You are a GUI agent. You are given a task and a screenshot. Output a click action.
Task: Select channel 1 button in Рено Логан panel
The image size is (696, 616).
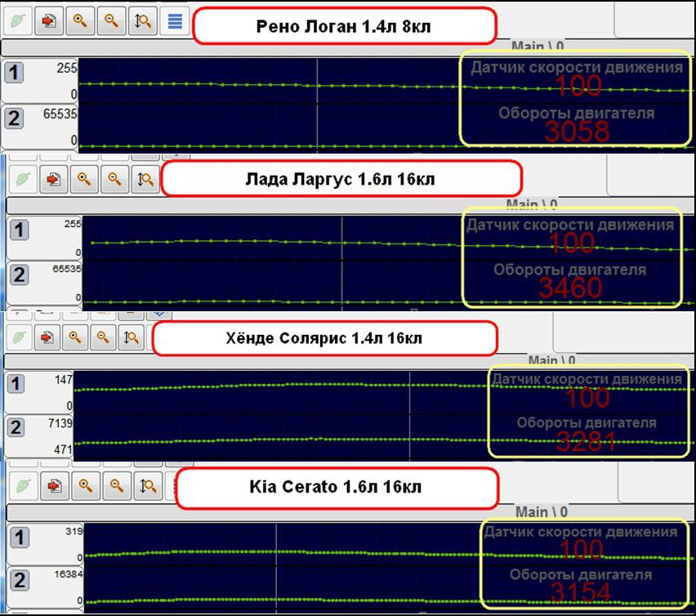14,72
